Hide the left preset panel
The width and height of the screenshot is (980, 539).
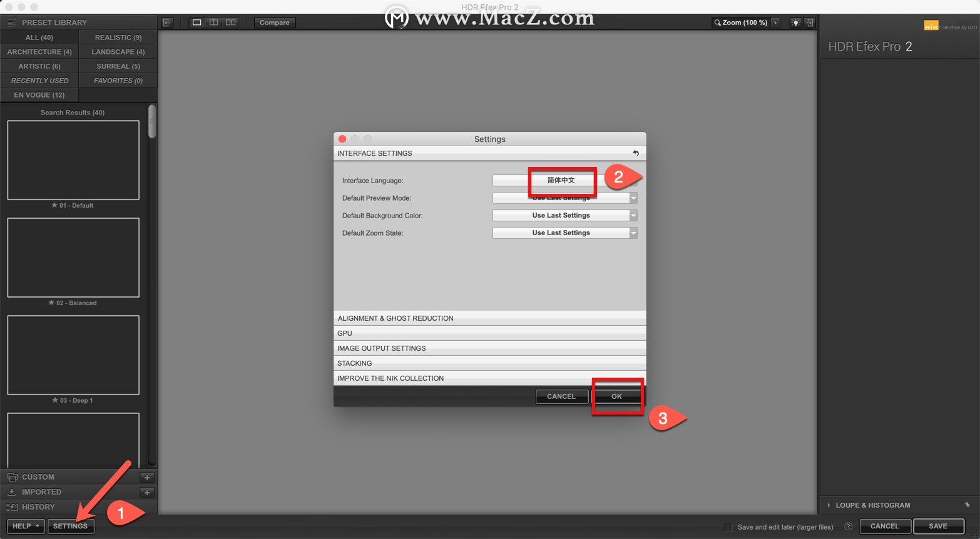tap(167, 23)
